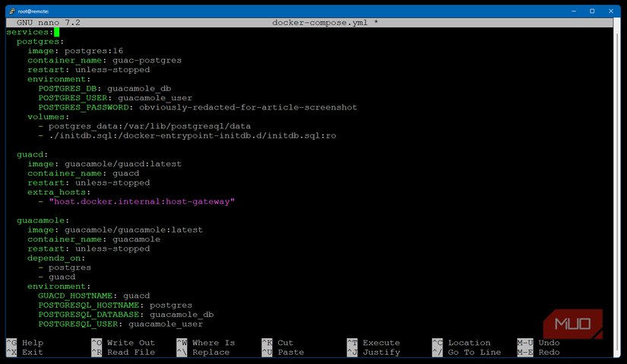Click the 'depends_on:' key
The height and width of the screenshot is (364, 627).
(x=56, y=258)
